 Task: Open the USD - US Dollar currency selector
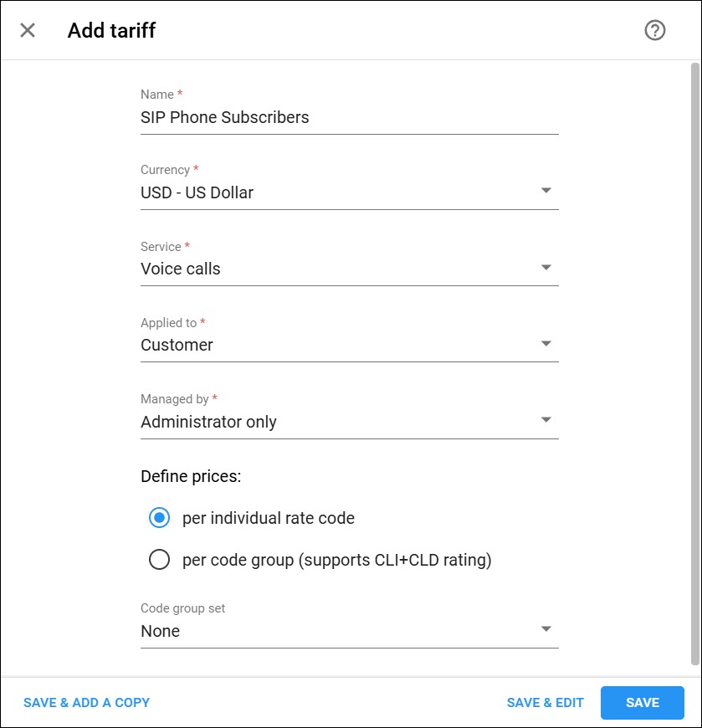point(350,192)
